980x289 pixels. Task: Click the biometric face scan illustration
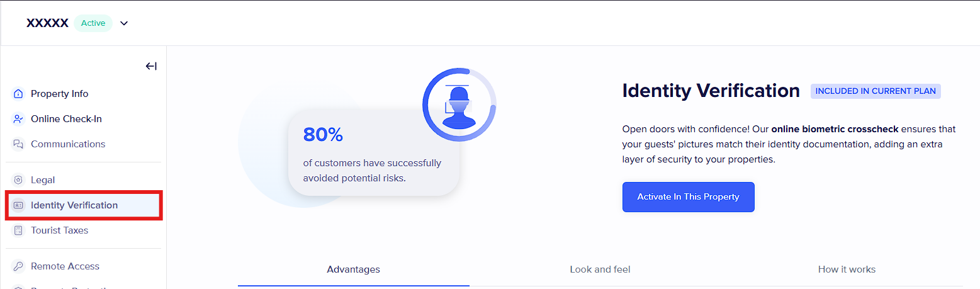(459, 105)
